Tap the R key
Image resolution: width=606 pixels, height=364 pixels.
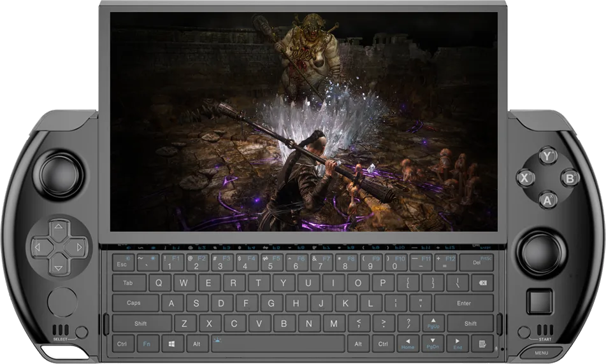coord(233,283)
